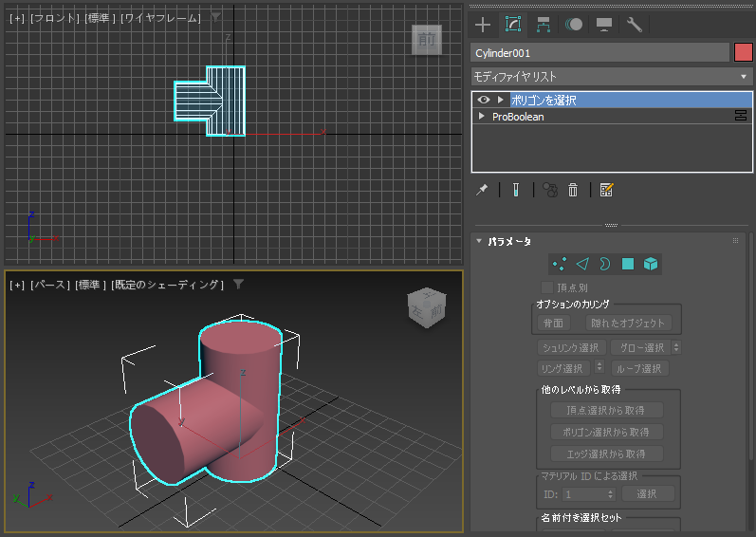The width and height of the screenshot is (756, 537).
Task: Toggle eye icon of ポリゴンを選択 modifier
Action: tap(484, 100)
